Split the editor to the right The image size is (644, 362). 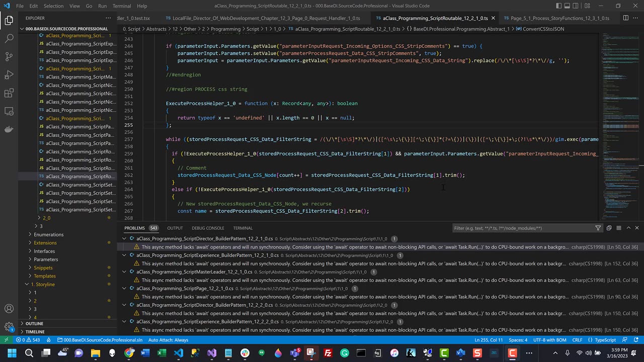pyautogui.click(x=626, y=18)
